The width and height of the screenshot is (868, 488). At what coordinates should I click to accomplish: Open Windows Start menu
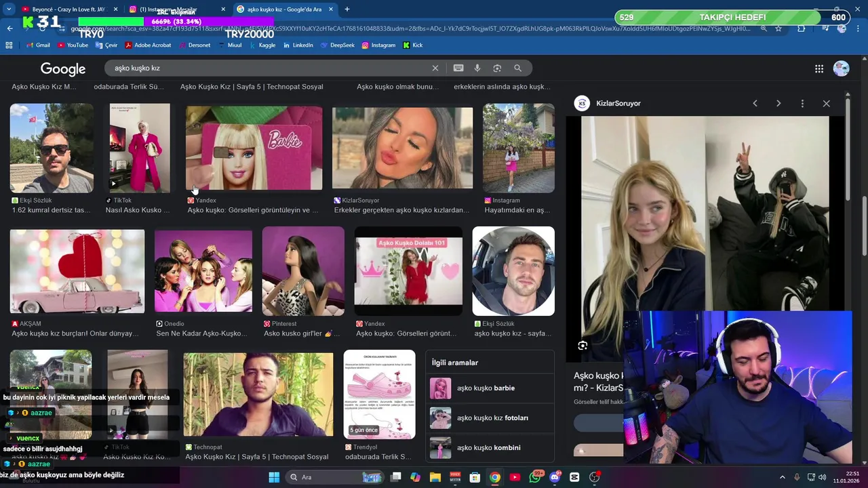pyautogui.click(x=274, y=477)
